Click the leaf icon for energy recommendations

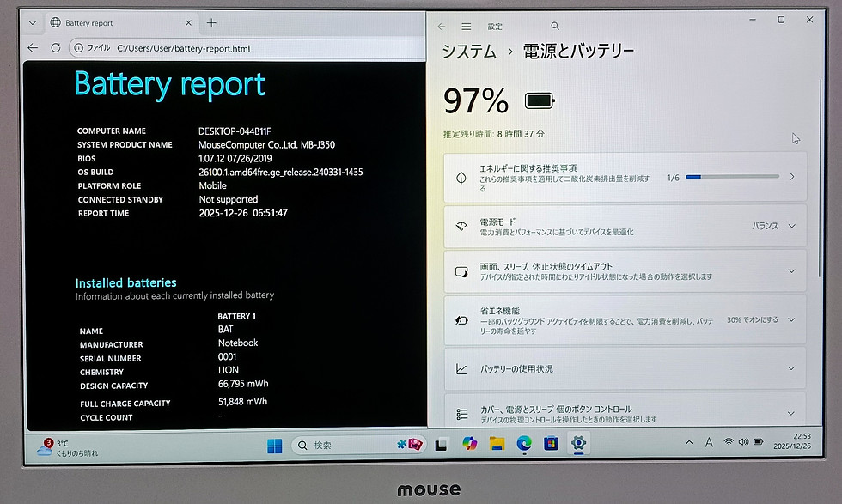[x=461, y=178]
